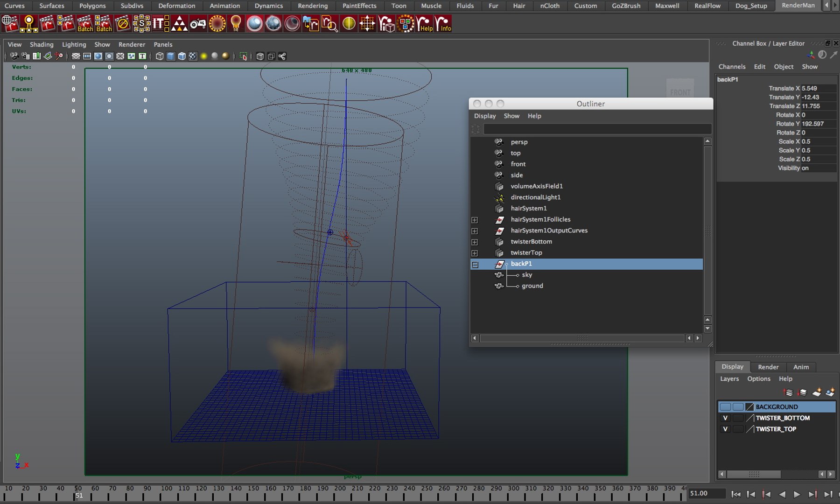Click the S settings shelf icon

(141, 23)
